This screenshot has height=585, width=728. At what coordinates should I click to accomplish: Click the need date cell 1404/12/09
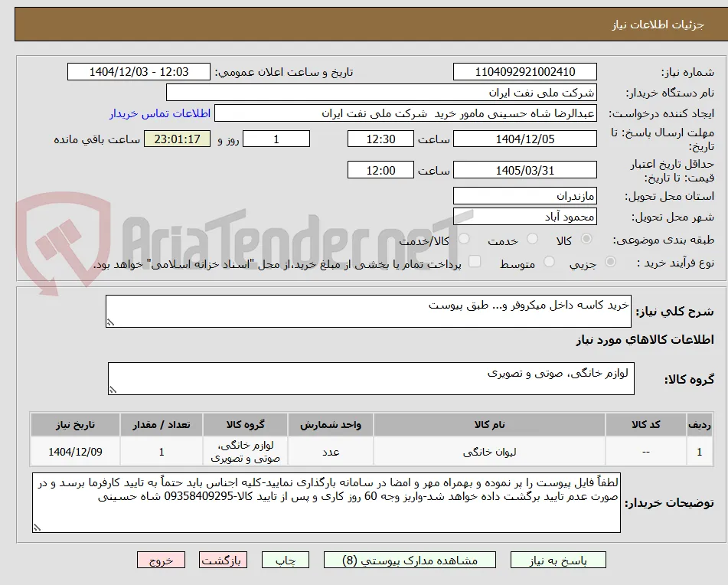click(x=75, y=452)
